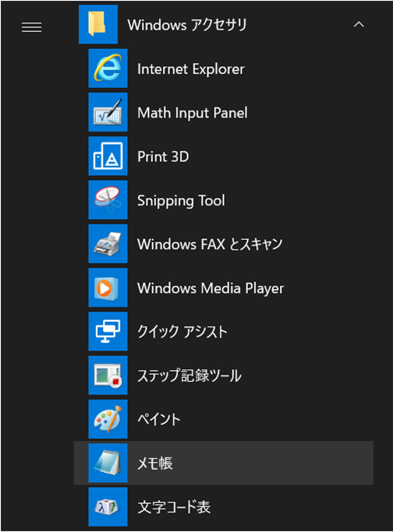393x532 pixels.
Task: Click the メモ帳 notepad icon
Action: click(x=108, y=463)
